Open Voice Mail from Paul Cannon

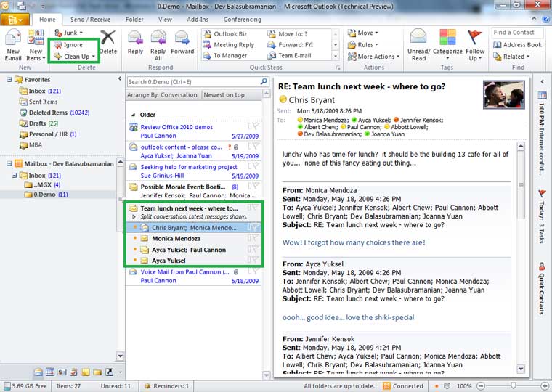click(x=194, y=277)
